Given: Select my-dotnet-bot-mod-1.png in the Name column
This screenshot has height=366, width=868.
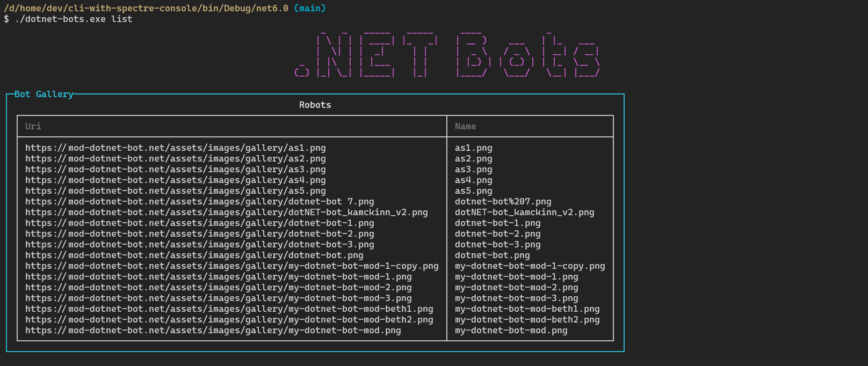Looking at the screenshot, I should click(517, 276).
